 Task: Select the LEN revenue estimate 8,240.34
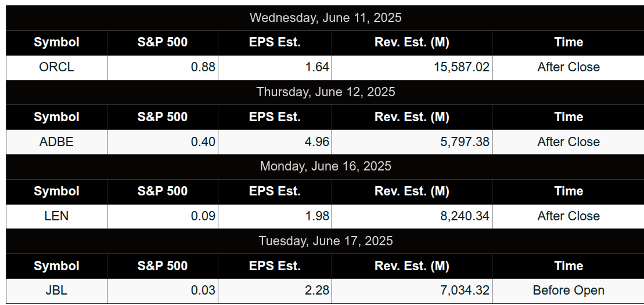(465, 216)
